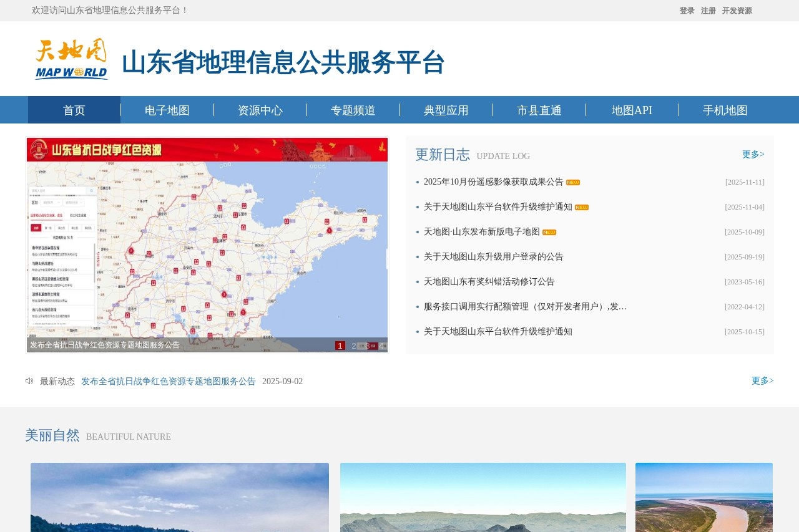
Task: Open the 专题频道 menu
Action: [352, 110]
